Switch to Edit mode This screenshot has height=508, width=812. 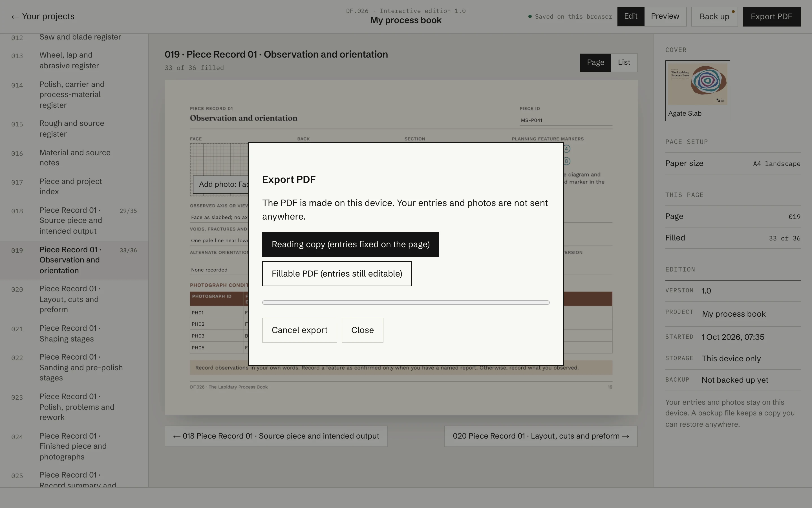pos(630,16)
